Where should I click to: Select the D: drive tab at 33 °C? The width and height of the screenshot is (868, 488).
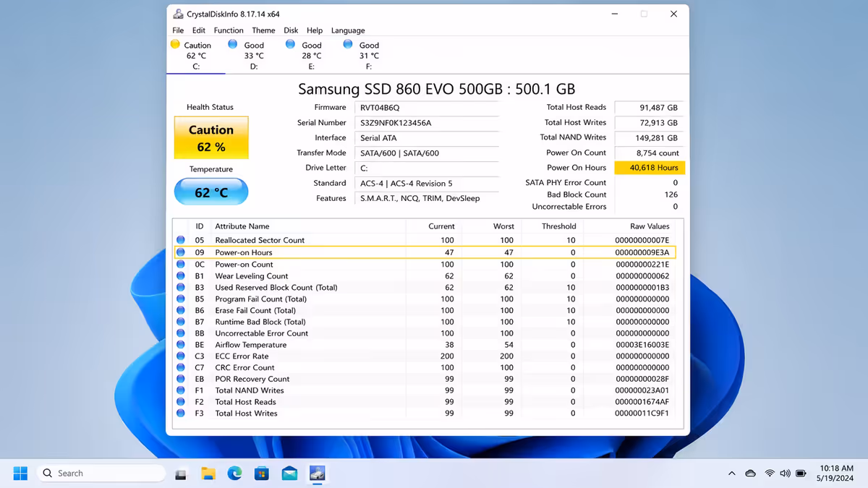pyautogui.click(x=253, y=55)
